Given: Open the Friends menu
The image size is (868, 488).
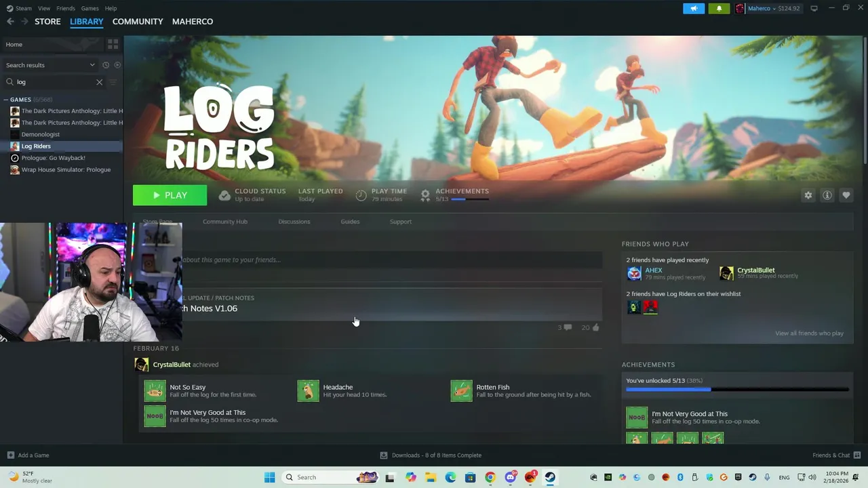Looking at the screenshot, I should tap(66, 8).
